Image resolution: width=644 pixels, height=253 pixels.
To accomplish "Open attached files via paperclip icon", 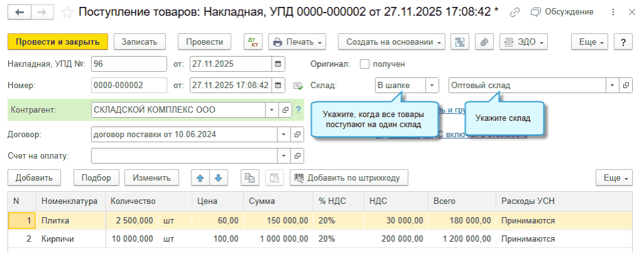I will point(484,42).
